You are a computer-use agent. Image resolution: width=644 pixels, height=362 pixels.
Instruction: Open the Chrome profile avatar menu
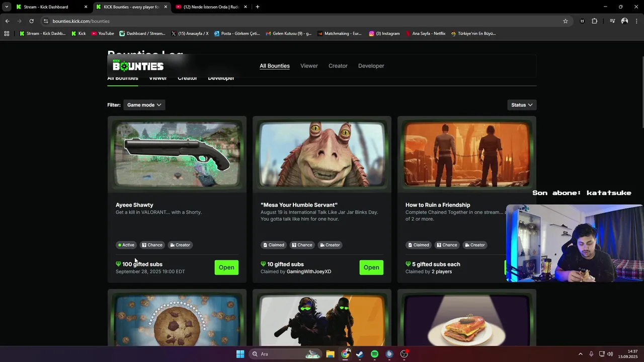click(624, 21)
